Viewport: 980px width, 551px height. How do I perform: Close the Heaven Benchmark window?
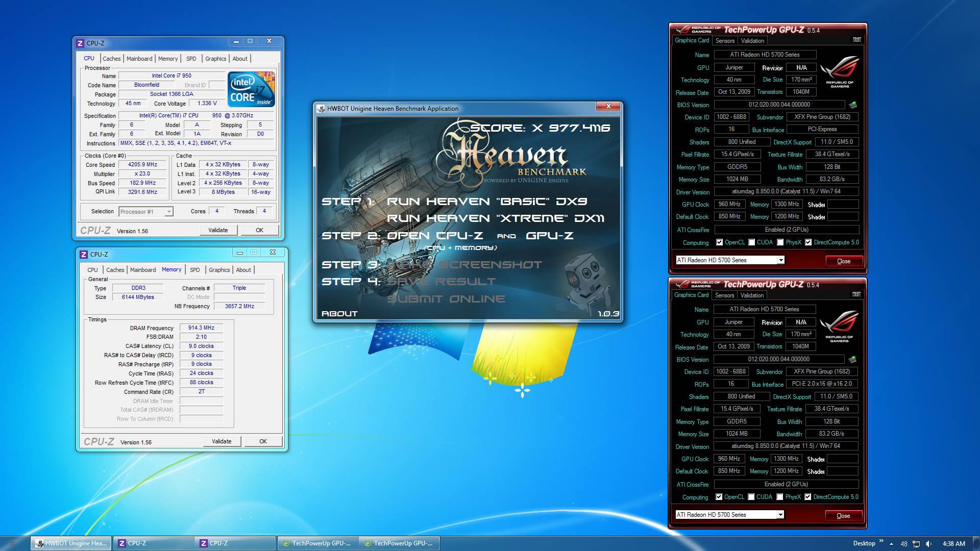coord(608,106)
